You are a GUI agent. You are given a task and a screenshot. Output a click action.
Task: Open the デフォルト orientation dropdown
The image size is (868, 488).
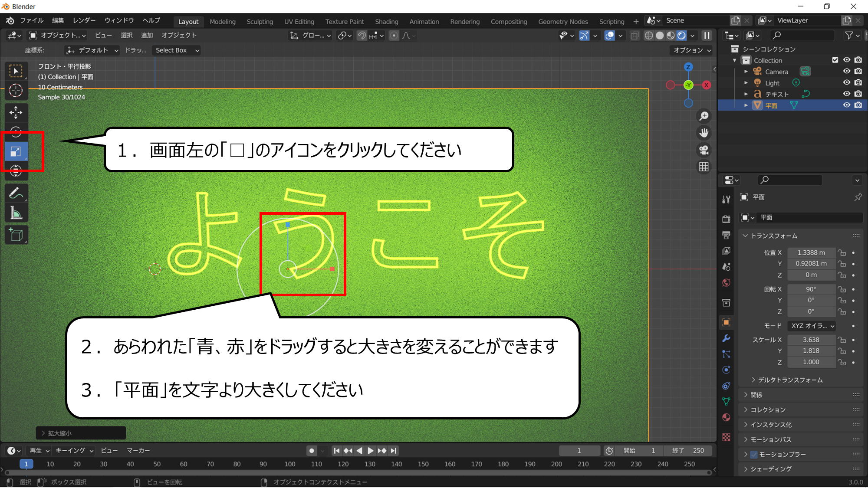click(92, 50)
